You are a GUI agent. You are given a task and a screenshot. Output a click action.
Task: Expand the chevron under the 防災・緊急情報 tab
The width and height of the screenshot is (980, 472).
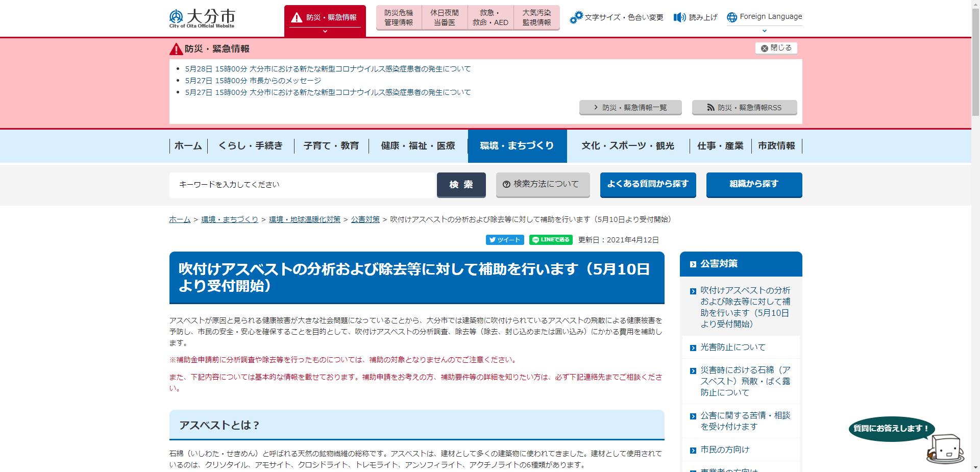point(325,31)
